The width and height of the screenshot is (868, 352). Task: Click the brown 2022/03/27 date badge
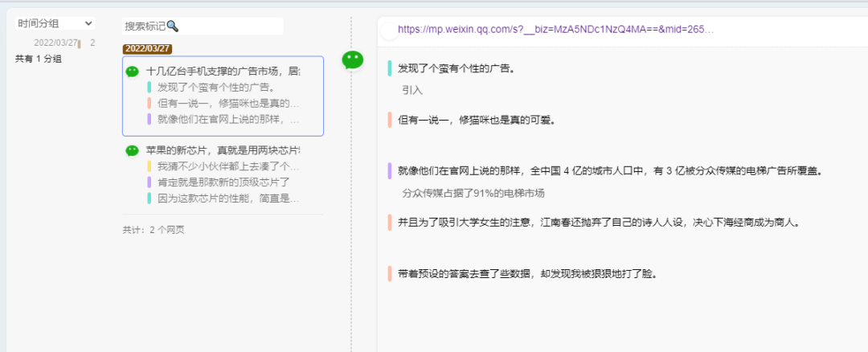(x=147, y=49)
